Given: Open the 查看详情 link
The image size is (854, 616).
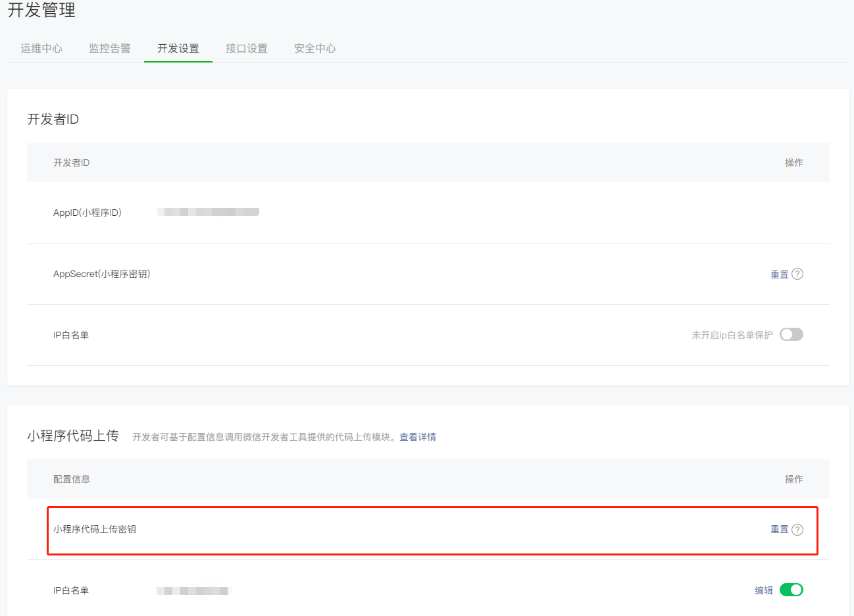Looking at the screenshot, I should (418, 437).
